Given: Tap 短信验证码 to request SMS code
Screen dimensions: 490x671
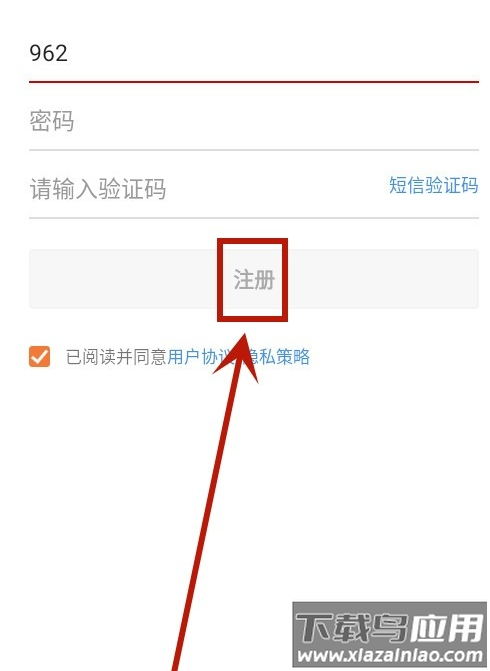Looking at the screenshot, I should click(x=434, y=185).
